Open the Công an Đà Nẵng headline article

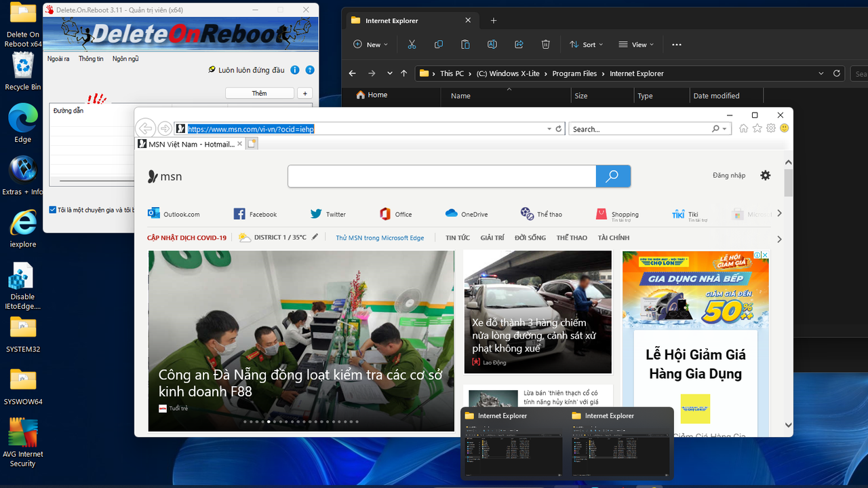pyautogui.click(x=301, y=383)
